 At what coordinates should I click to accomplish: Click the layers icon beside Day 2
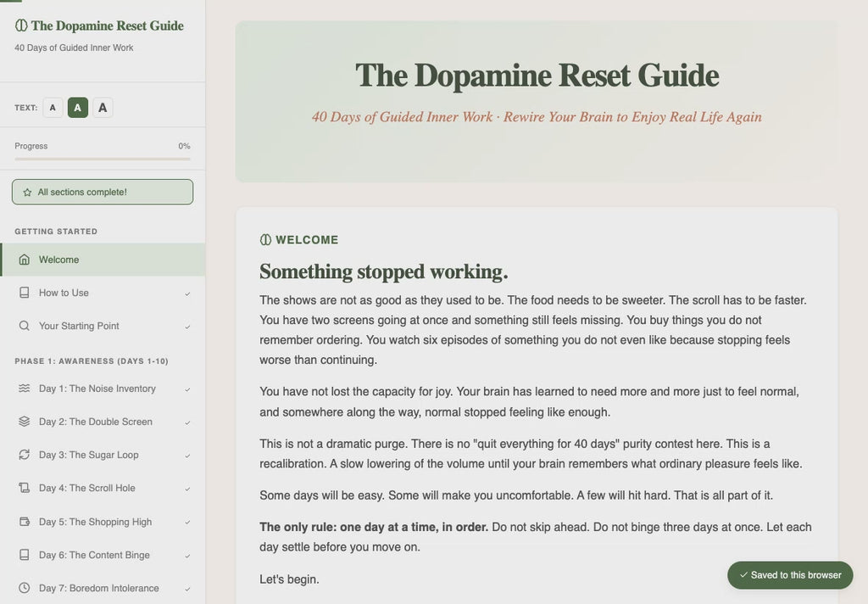tap(25, 422)
